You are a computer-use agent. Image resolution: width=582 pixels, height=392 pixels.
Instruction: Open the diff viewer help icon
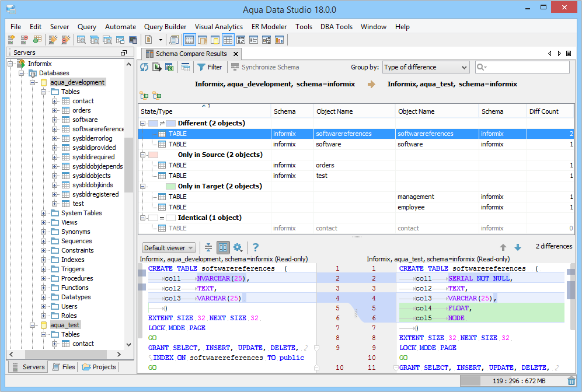(255, 247)
